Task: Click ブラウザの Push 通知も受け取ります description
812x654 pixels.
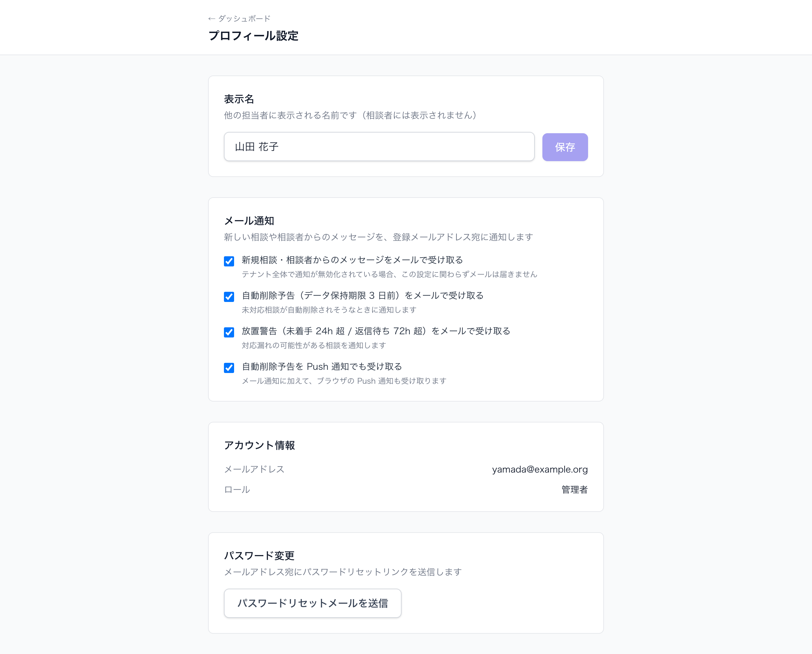Action: [344, 381]
